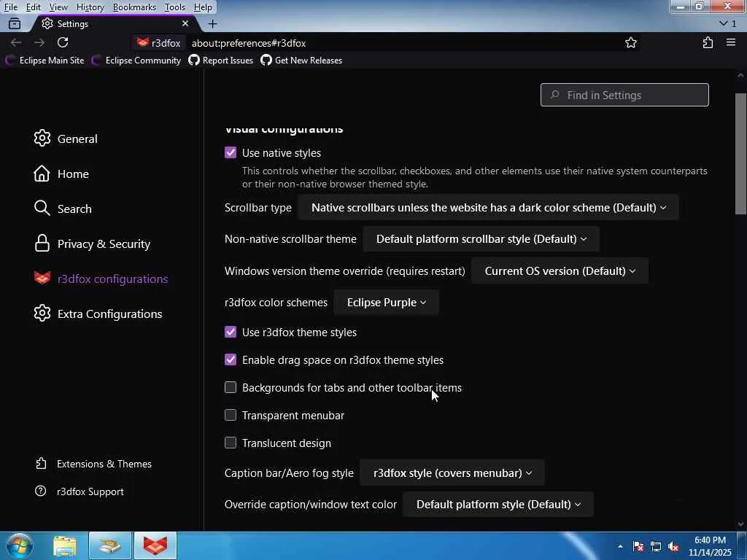Open the Tools menu
Screen dimensions: 747x560
coord(174,7)
